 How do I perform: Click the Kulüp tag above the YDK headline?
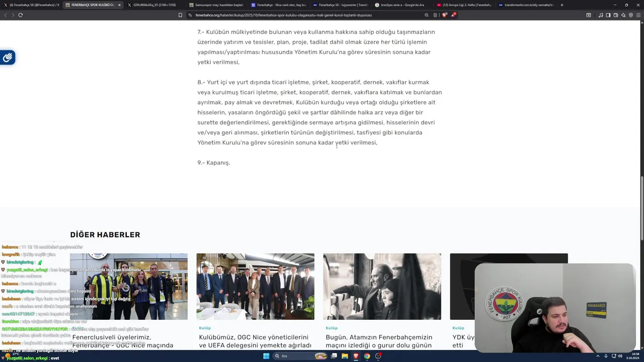click(x=458, y=328)
